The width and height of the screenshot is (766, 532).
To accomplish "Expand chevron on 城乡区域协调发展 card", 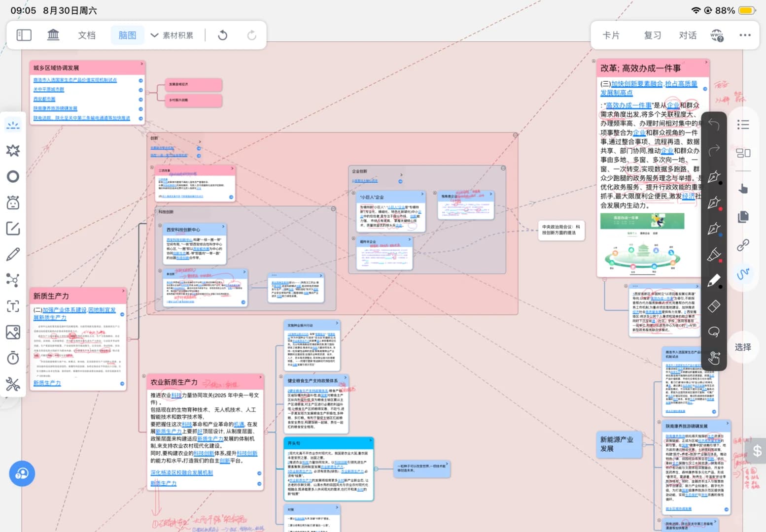I will coord(141,64).
